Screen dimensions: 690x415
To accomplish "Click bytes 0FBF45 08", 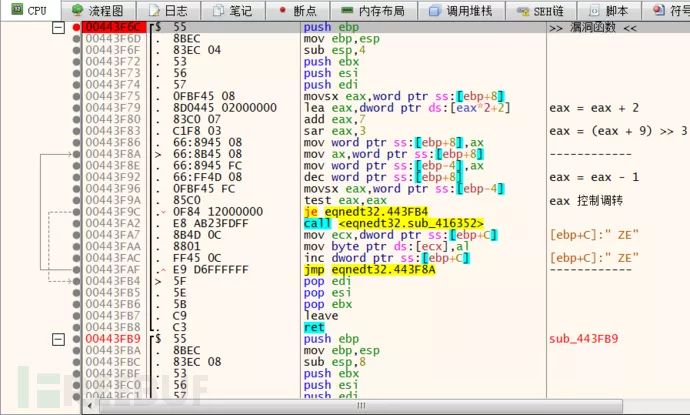I will click(x=204, y=96).
